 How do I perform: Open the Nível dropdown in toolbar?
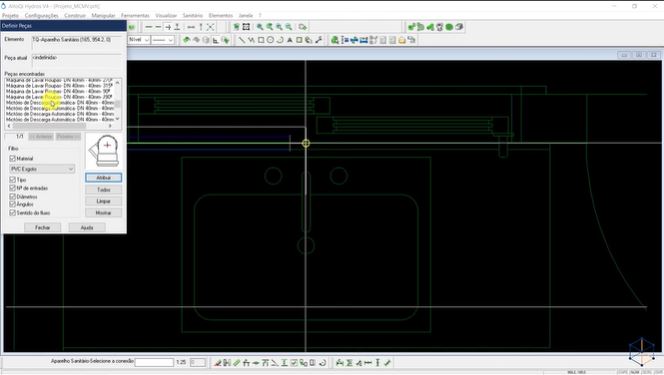[139, 40]
